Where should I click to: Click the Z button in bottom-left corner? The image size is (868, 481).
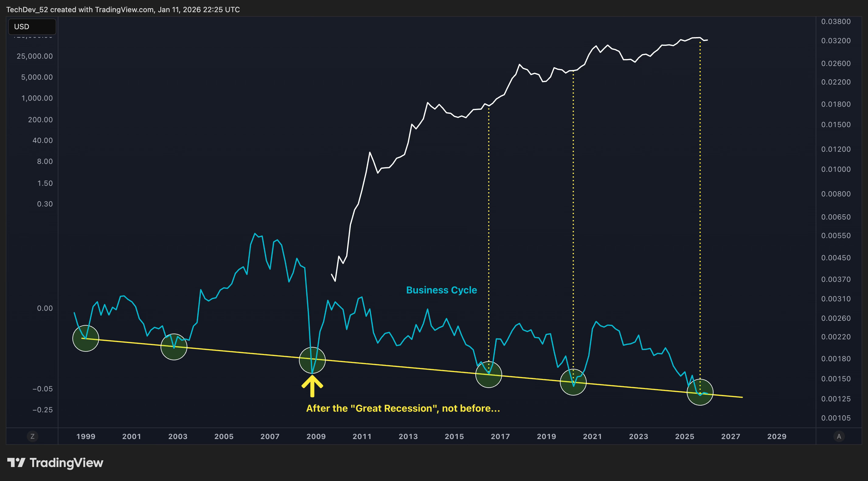click(32, 436)
